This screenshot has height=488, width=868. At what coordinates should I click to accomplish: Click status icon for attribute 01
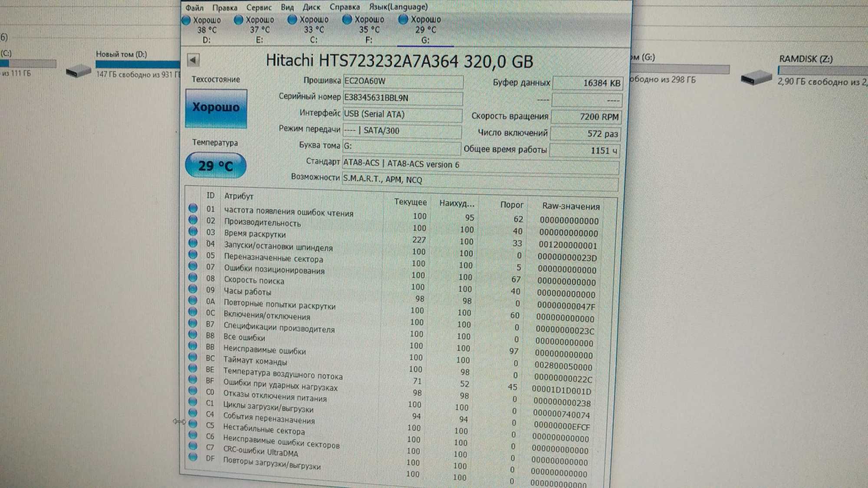tap(193, 208)
